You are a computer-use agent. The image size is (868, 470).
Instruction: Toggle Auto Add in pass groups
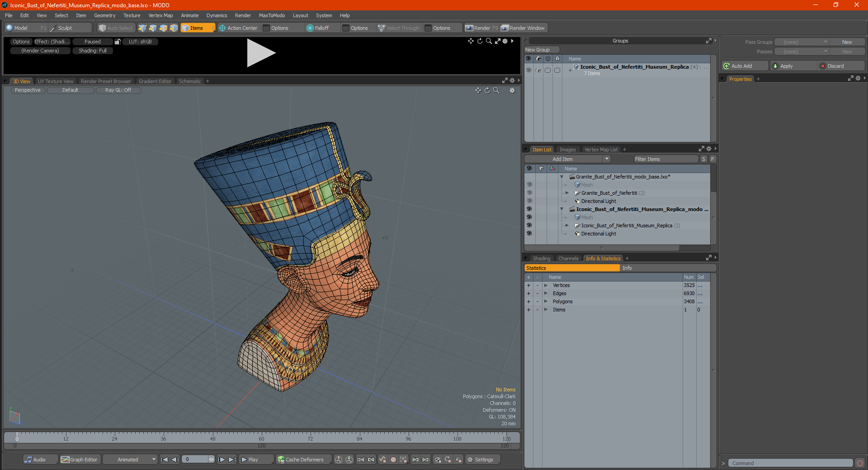(x=745, y=66)
